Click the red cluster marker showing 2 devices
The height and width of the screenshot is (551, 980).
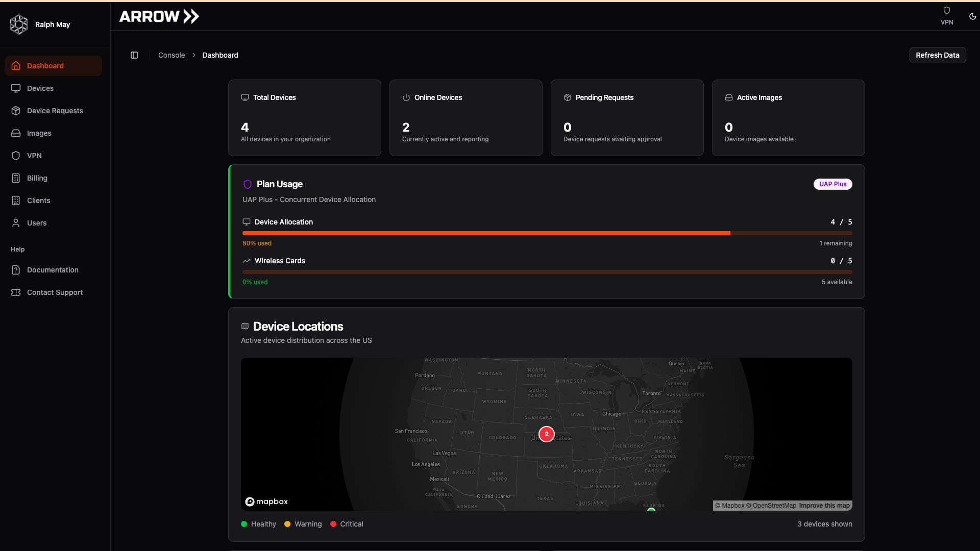pos(547,434)
